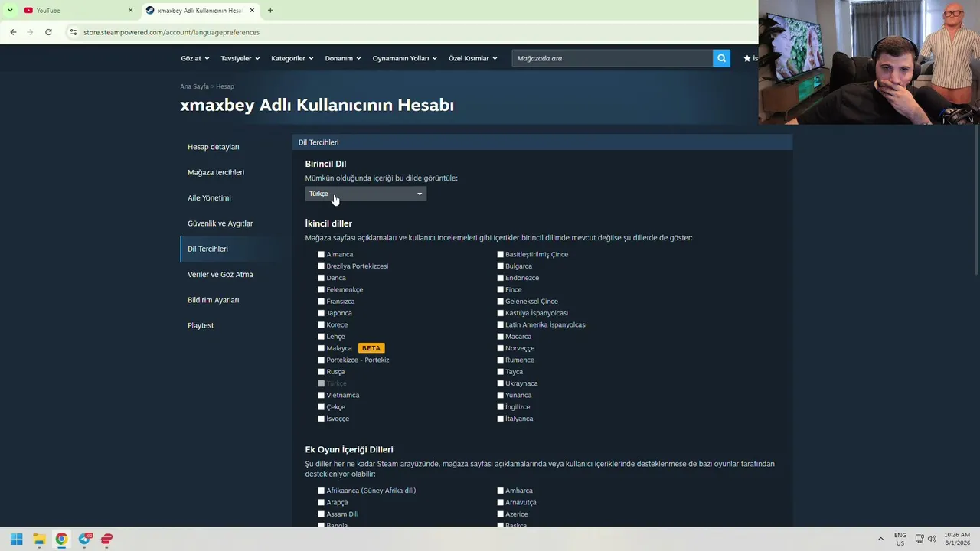Go to Mağaza tercihleri section
Image resolution: width=980 pixels, height=551 pixels.
(x=216, y=172)
